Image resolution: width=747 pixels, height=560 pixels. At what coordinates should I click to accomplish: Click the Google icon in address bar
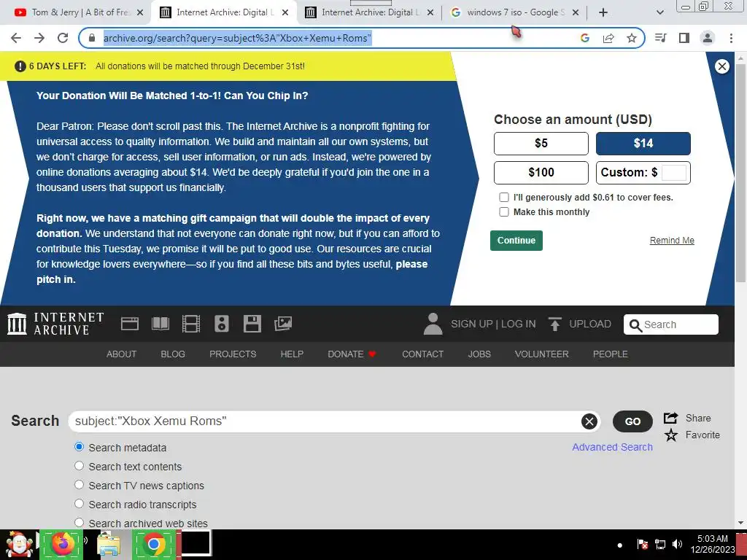point(585,38)
